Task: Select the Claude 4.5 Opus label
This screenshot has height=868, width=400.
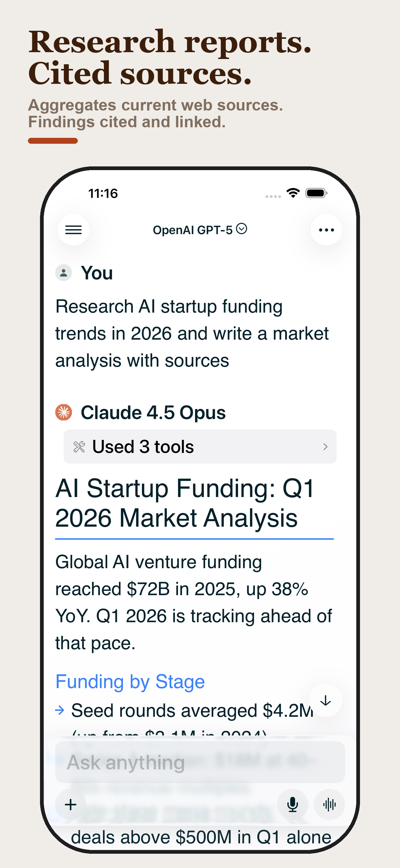Action: (153, 413)
